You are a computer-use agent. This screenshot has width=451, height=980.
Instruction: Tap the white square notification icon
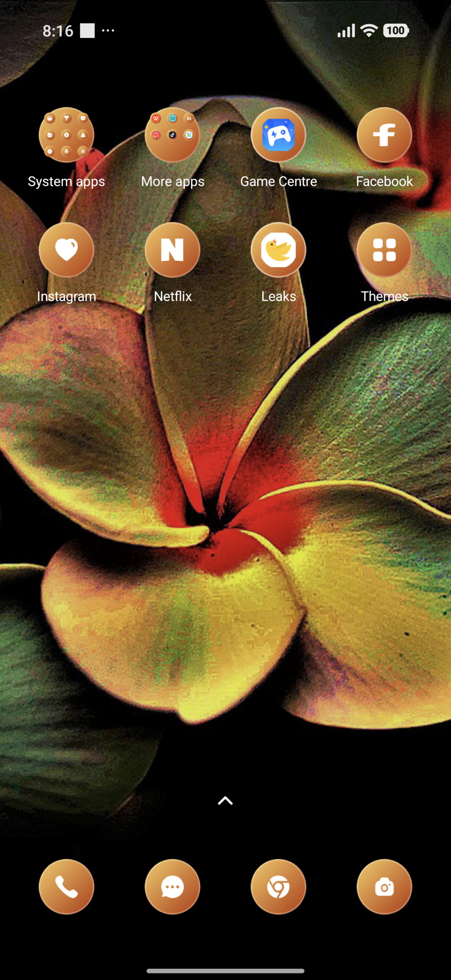(87, 30)
